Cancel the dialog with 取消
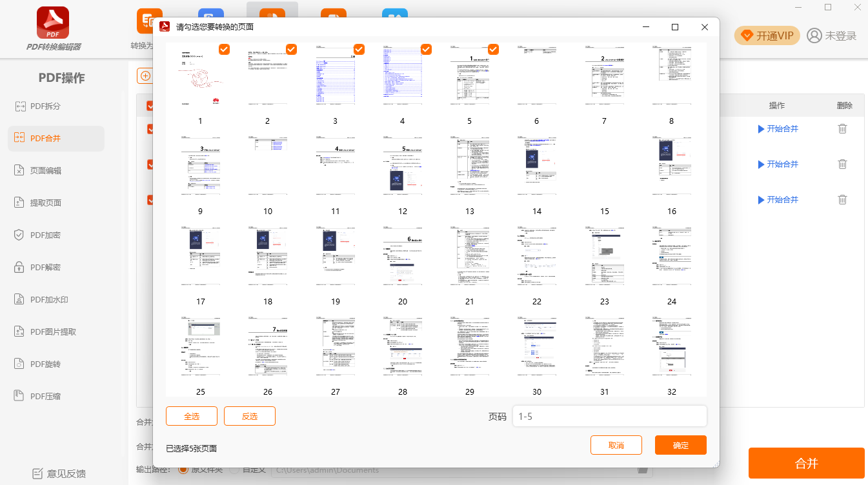868x485 pixels. pyautogui.click(x=616, y=445)
